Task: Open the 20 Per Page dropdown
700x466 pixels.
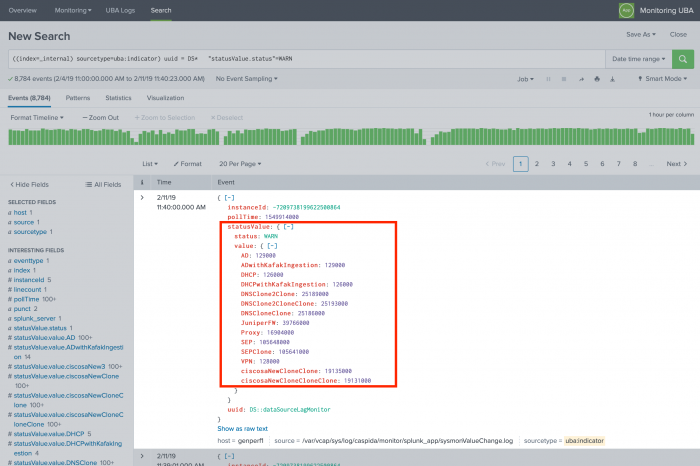Action: click(240, 164)
